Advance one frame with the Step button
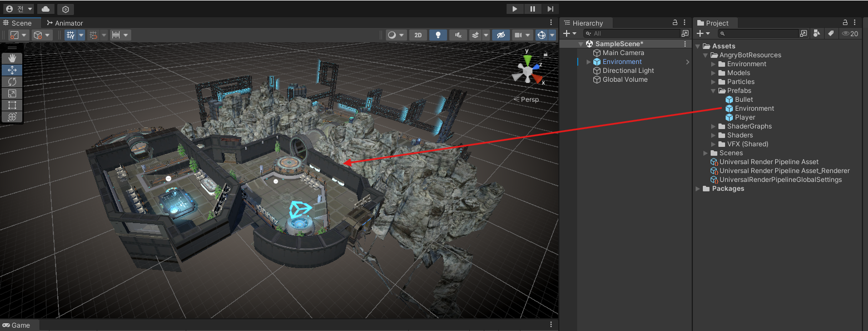 tap(550, 9)
